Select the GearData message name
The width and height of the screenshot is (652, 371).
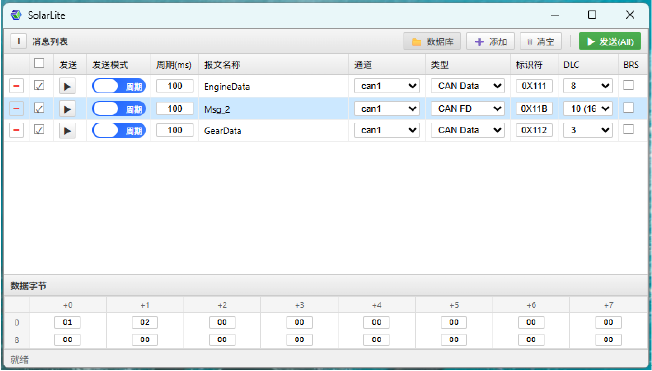pos(222,131)
